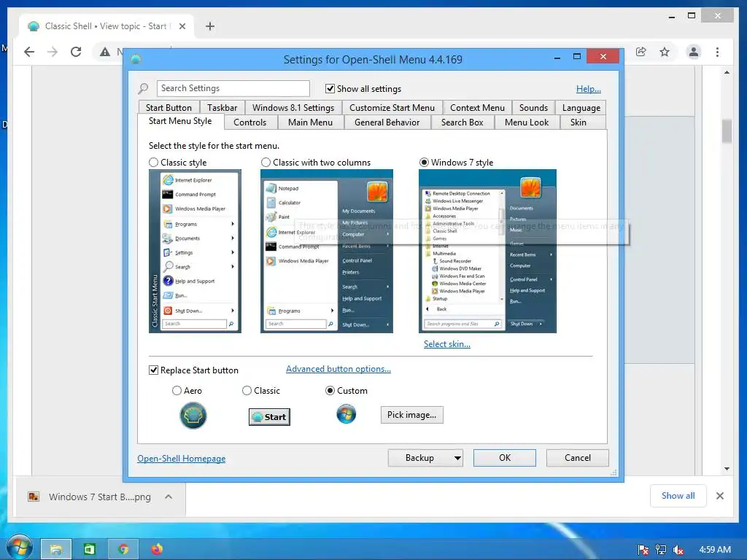Click the Windows Start orb on taskbar
The height and width of the screenshot is (560, 747).
[19, 548]
